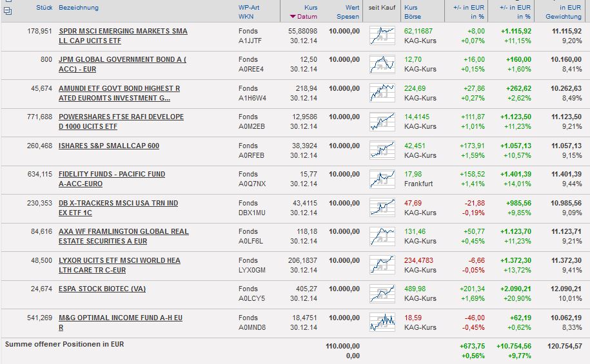Viewport: 590px width, 364px height.
Task: Select WKN LYX0GM
Action: (251, 270)
